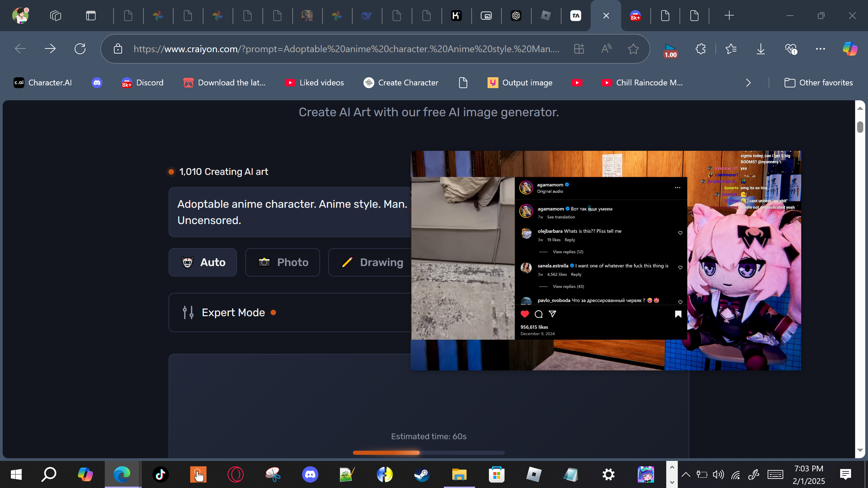Click the Downloads arrow icon
The image size is (868, 488).
tap(761, 49)
